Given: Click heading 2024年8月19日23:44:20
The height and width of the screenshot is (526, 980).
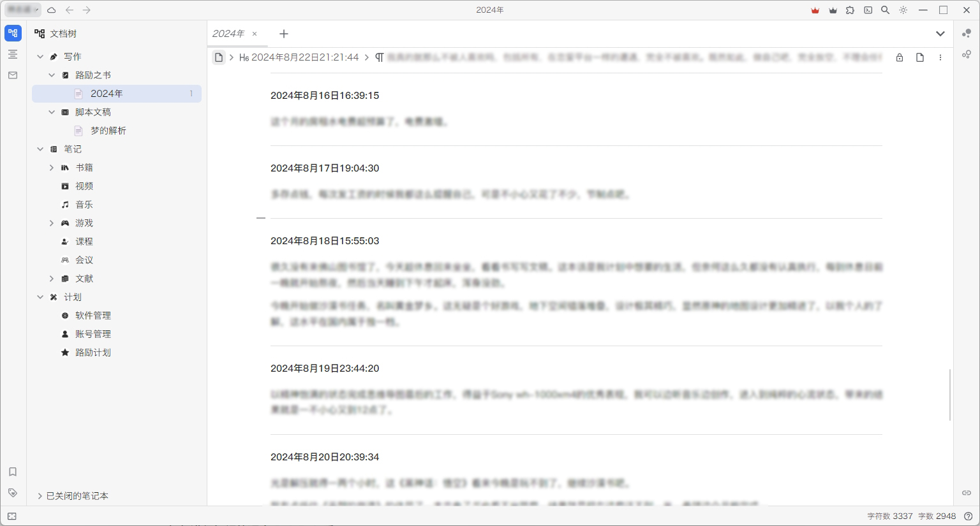Looking at the screenshot, I should [325, 369].
